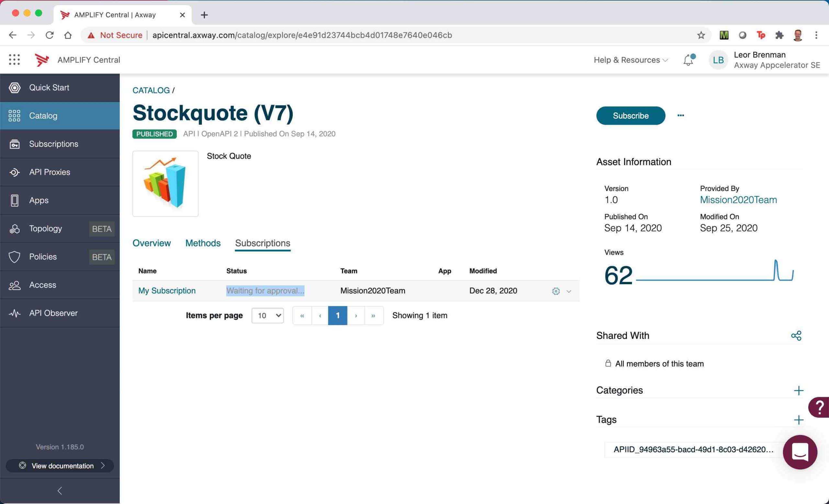Bookmark this page with star icon
The width and height of the screenshot is (829, 504).
pos(701,35)
